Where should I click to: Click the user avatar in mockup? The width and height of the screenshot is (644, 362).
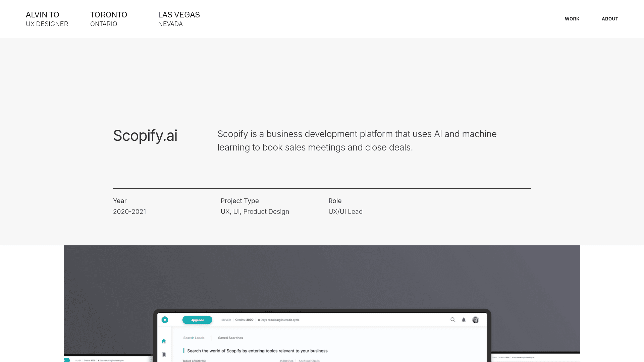475,320
